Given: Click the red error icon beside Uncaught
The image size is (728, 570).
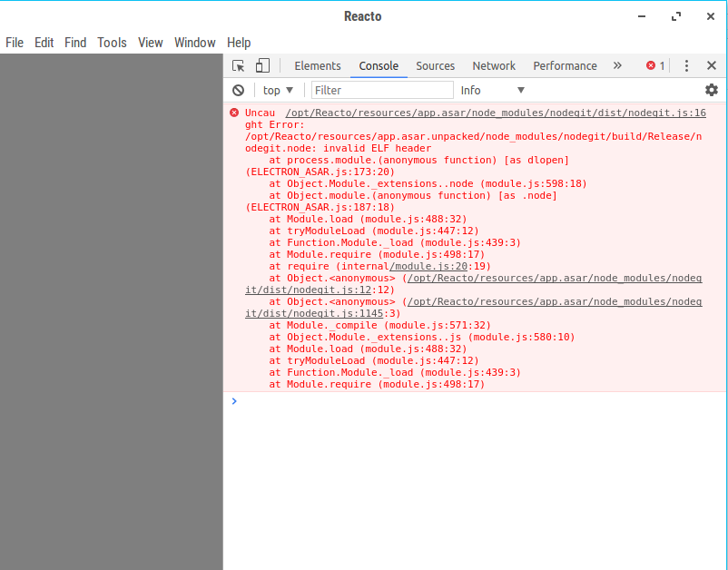Looking at the screenshot, I should click(234, 113).
